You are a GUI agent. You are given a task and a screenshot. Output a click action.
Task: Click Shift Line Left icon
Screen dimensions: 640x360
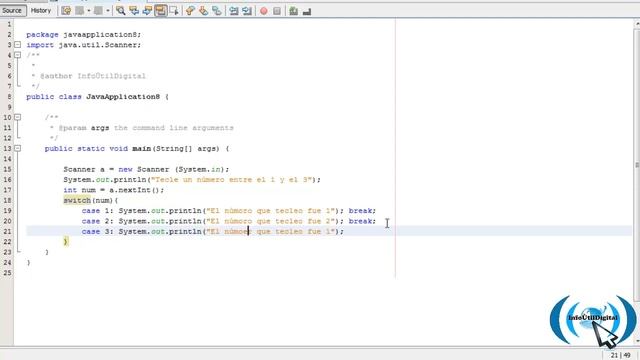(x=233, y=11)
